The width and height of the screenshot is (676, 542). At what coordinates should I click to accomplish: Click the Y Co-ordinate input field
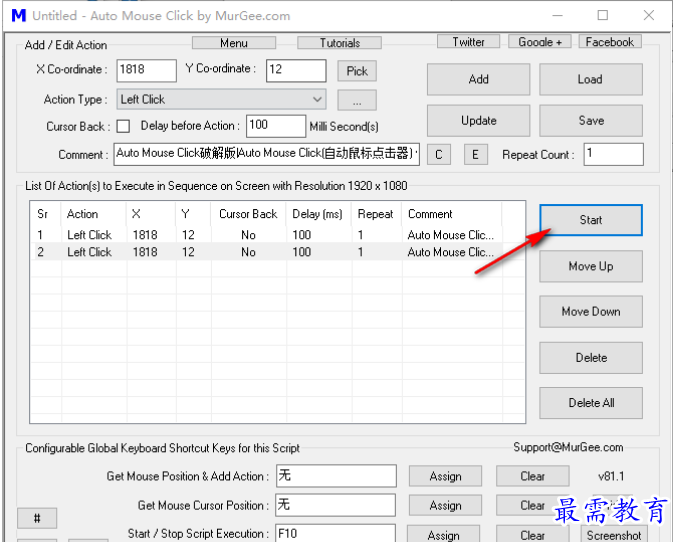click(x=296, y=70)
